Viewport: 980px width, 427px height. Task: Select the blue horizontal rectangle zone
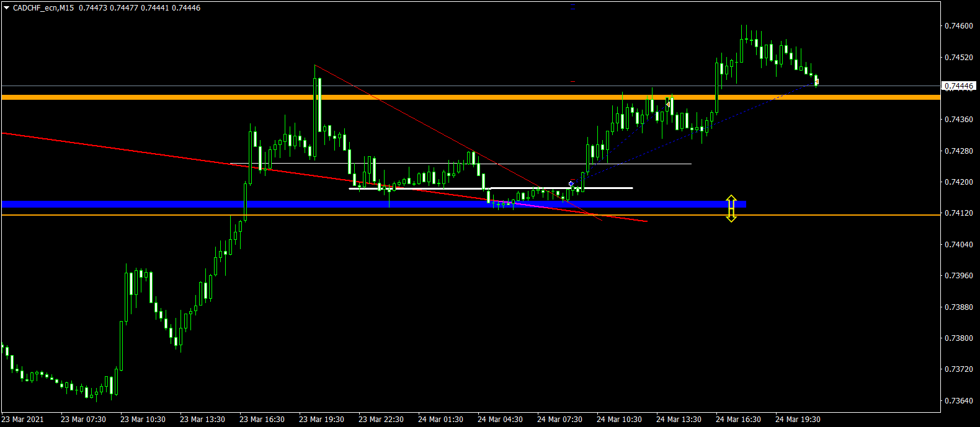coord(374,204)
